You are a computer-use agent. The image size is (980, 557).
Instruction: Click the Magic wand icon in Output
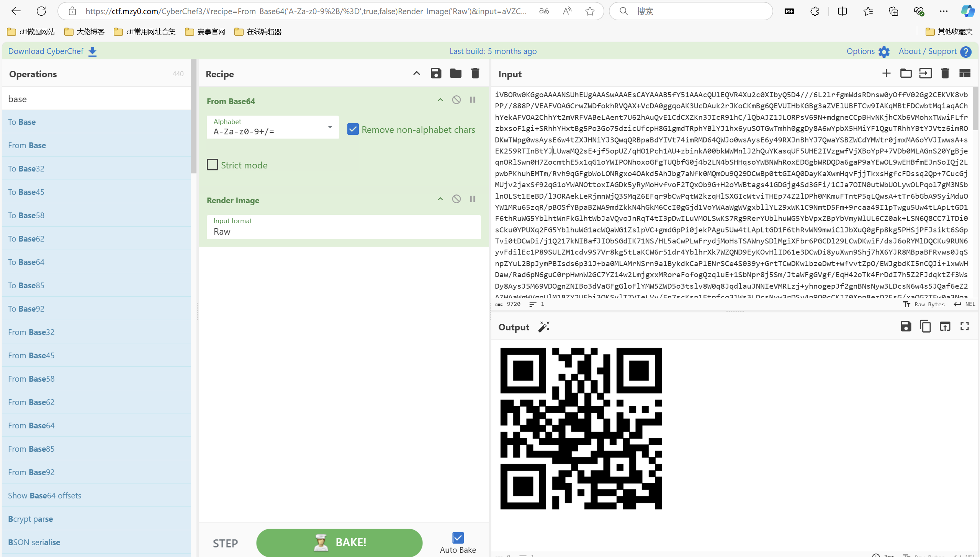544,327
